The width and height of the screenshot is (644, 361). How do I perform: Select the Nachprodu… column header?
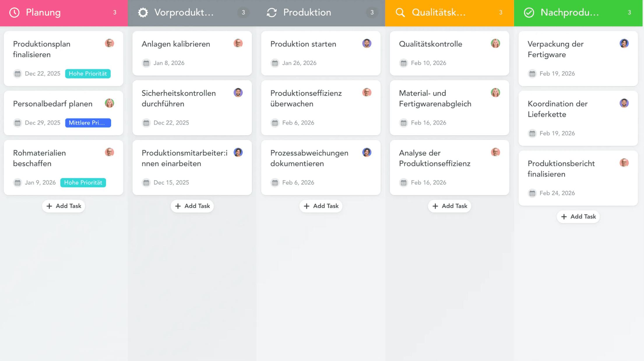point(569,13)
